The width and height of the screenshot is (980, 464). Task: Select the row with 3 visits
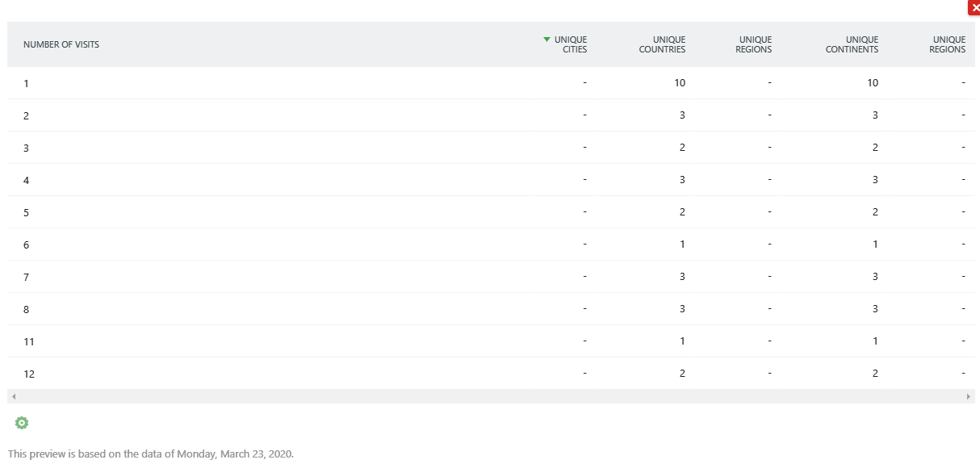(x=491, y=148)
